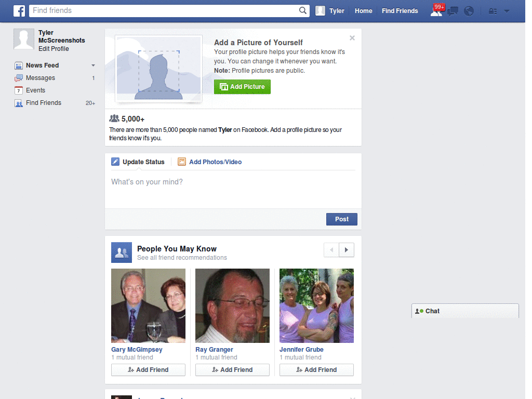Click the People You May Know heading

click(x=177, y=249)
